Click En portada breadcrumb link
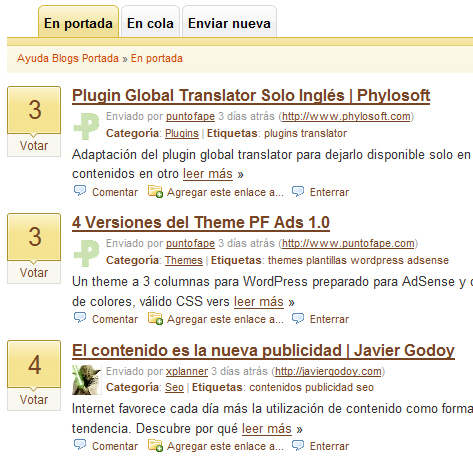 click(157, 58)
